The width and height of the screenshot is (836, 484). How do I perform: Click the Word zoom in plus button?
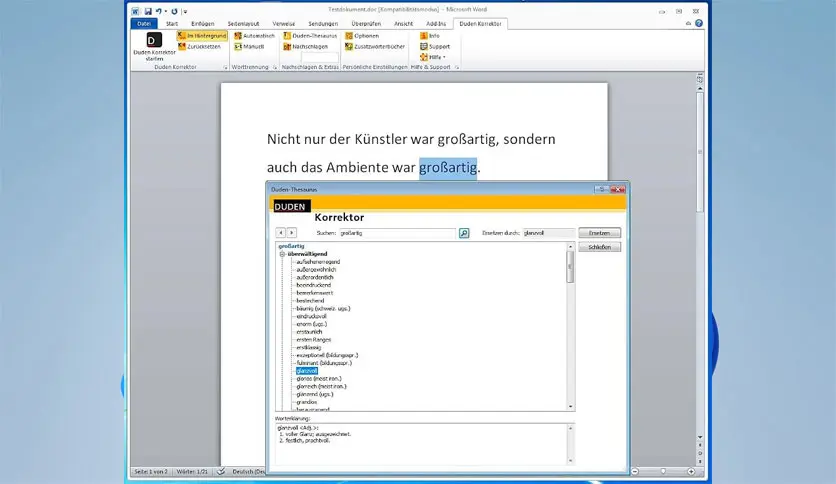pyautogui.click(x=690, y=471)
